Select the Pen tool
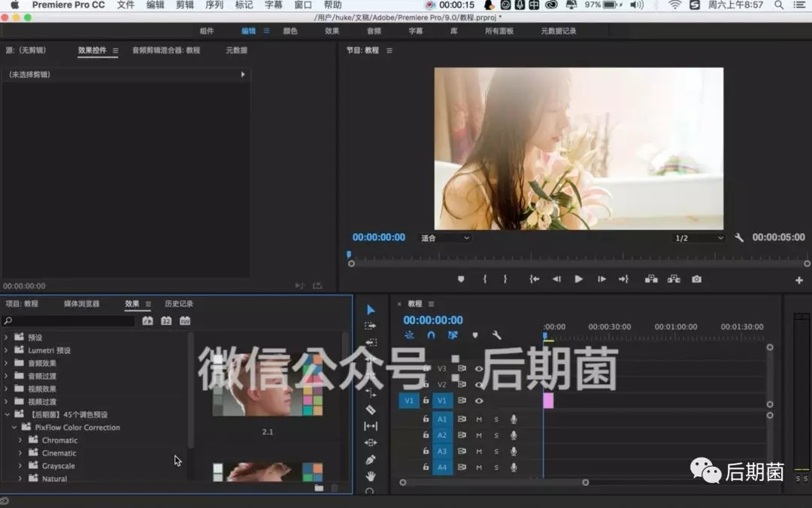The height and width of the screenshot is (508, 812). point(370,459)
